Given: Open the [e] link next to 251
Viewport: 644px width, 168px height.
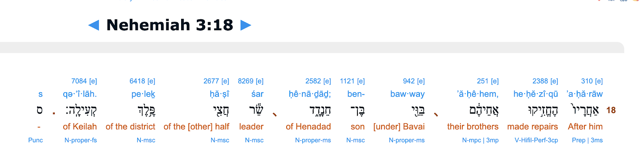Looking at the screenshot, I should pos(494,81).
